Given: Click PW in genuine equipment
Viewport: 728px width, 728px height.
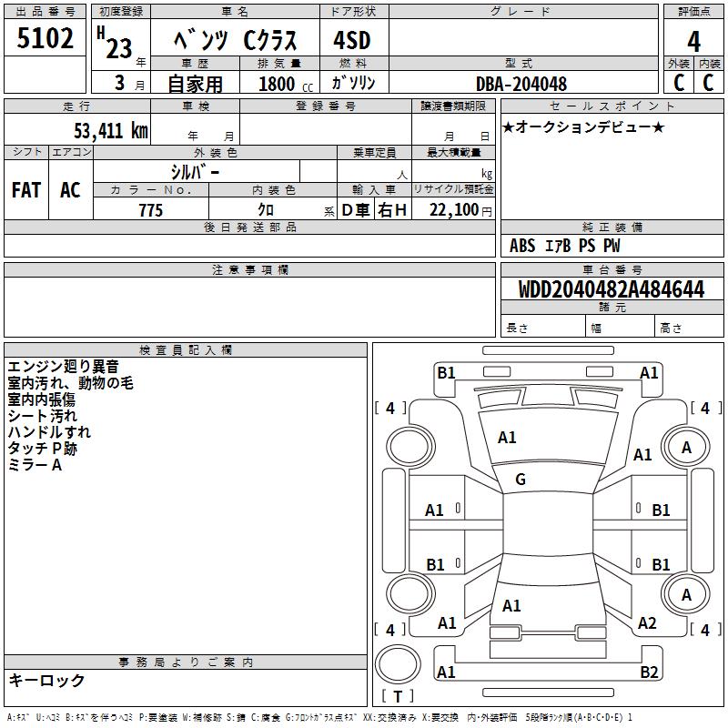Looking at the screenshot, I should 612,246.
